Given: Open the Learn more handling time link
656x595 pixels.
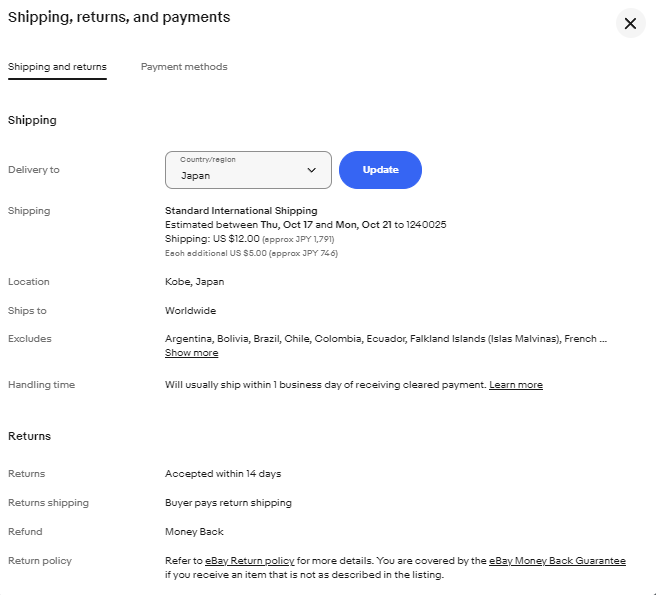Looking at the screenshot, I should [516, 385].
